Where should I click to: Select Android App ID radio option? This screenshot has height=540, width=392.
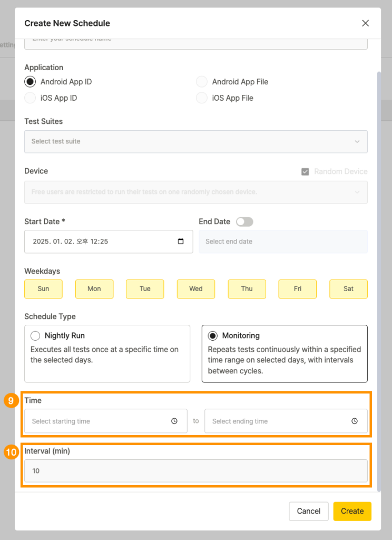click(x=30, y=82)
